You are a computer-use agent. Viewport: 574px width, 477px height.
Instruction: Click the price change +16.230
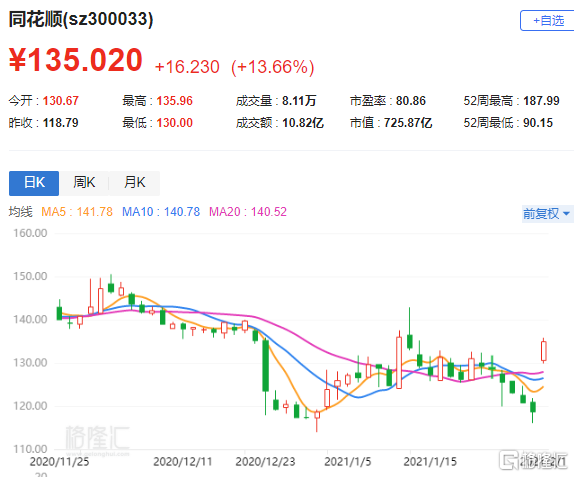click(x=187, y=67)
